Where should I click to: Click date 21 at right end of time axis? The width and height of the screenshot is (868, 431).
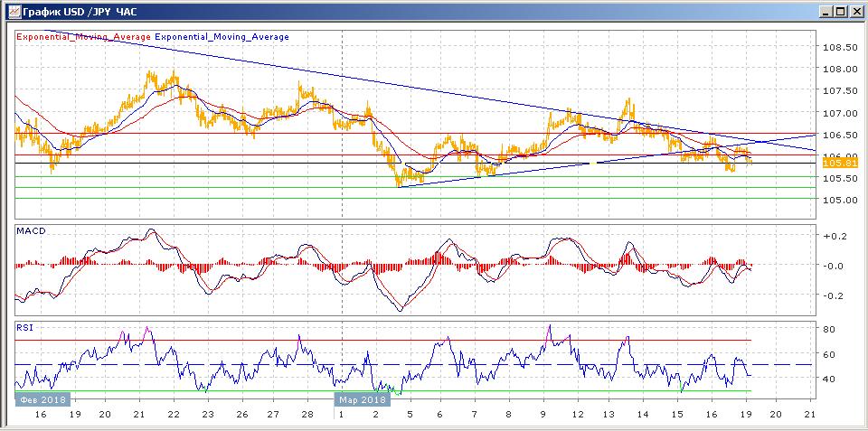click(809, 413)
